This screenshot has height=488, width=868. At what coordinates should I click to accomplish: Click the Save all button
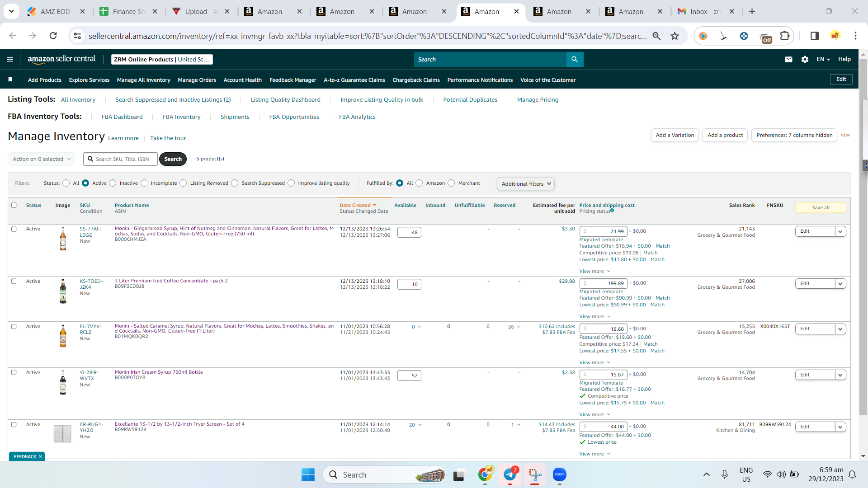coord(821,207)
